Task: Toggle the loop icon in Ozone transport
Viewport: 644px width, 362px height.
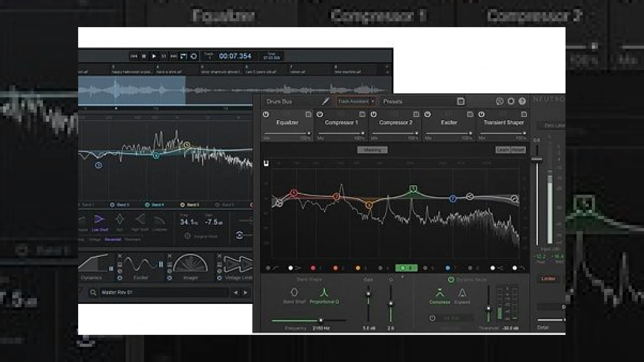Action: coord(194,56)
